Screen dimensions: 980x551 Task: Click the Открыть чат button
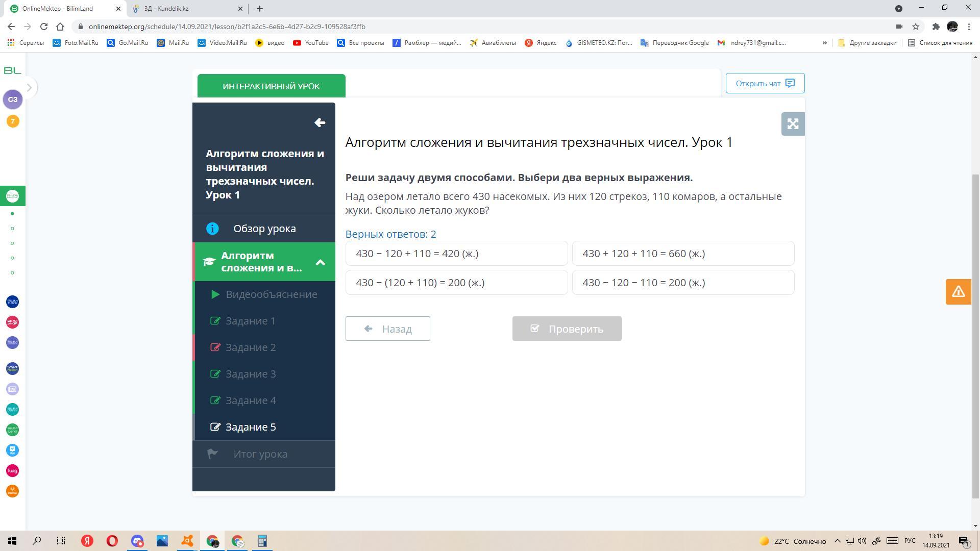click(x=765, y=83)
